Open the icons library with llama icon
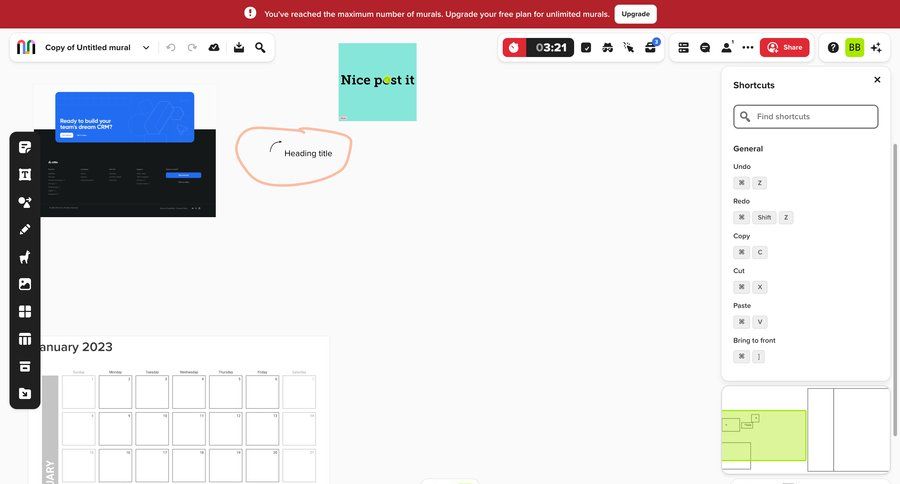Image resolution: width=900 pixels, height=484 pixels. 25,257
